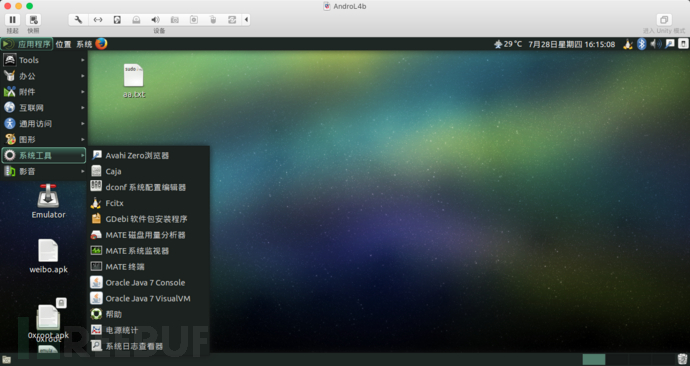Open 帮助 help entry
The image size is (690, 366).
click(x=149, y=314)
